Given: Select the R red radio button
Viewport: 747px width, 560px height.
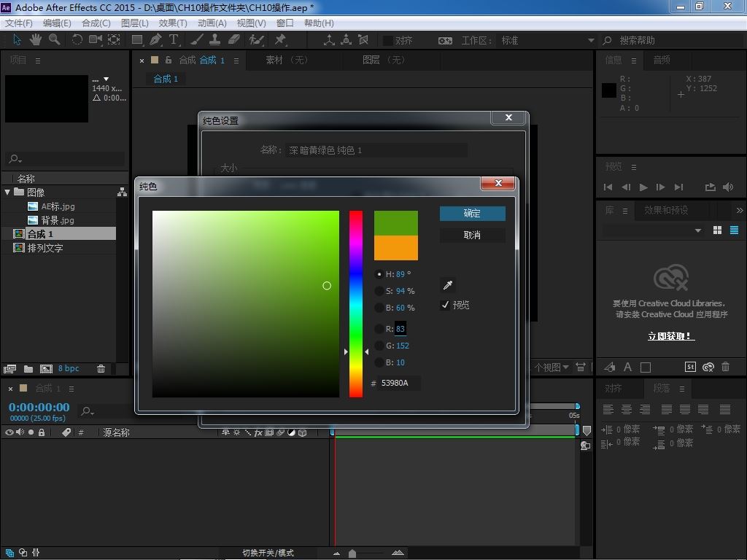Looking at the screenshot, I should [x=379, y=329].
